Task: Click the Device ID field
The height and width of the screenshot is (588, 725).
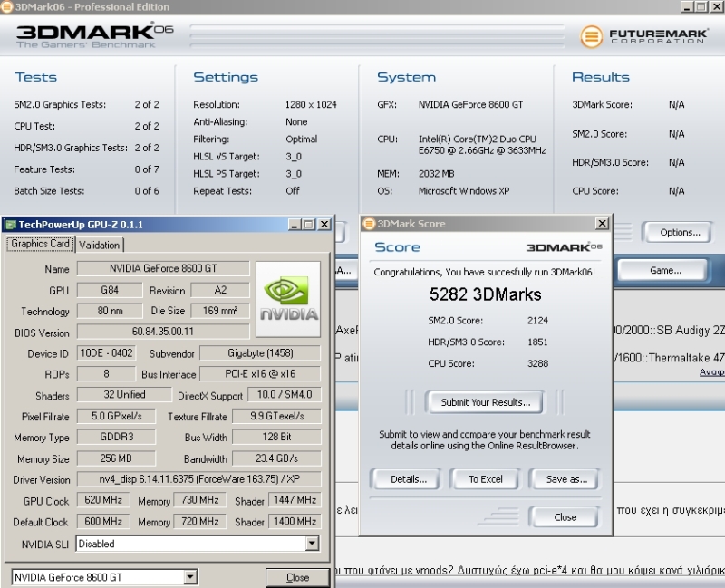Action: click(x=106, y=353)
